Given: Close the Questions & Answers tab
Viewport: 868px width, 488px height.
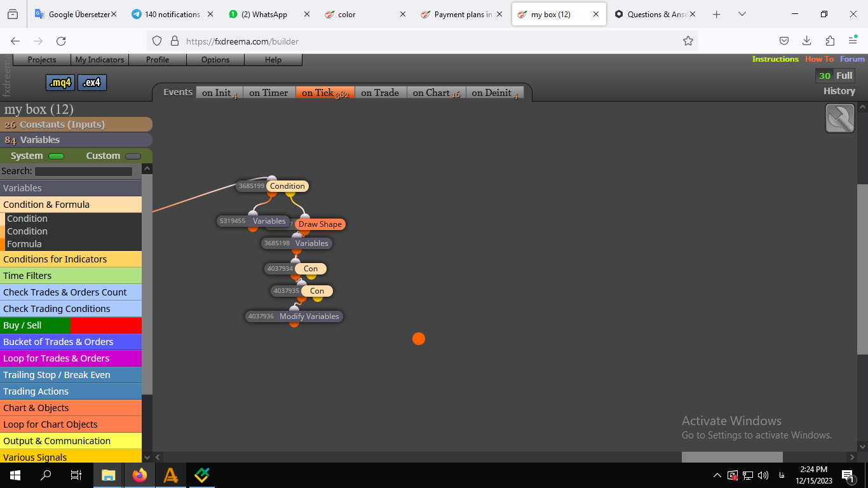Looking at the screenshot, I should 692,14.
